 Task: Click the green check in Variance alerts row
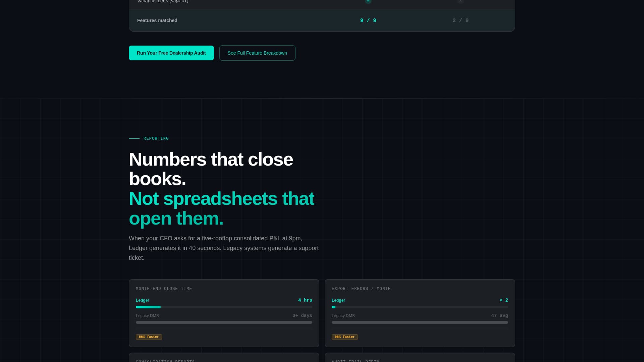(368, 1)
